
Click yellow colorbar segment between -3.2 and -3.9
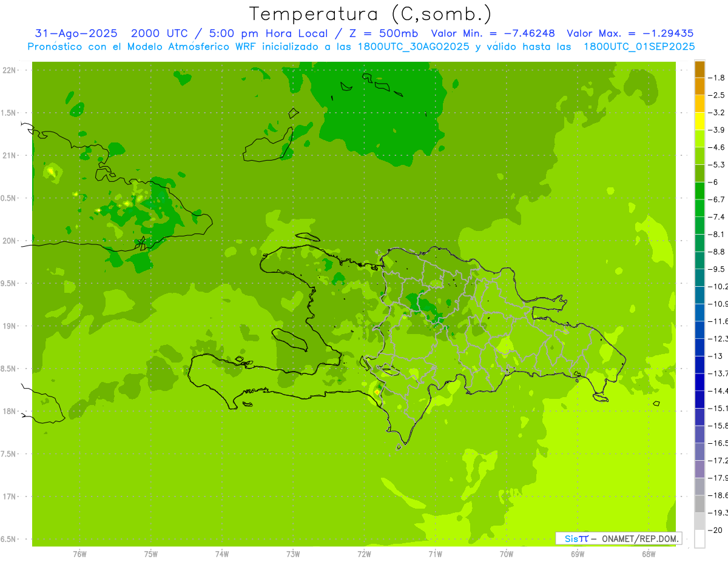point(699,121)
